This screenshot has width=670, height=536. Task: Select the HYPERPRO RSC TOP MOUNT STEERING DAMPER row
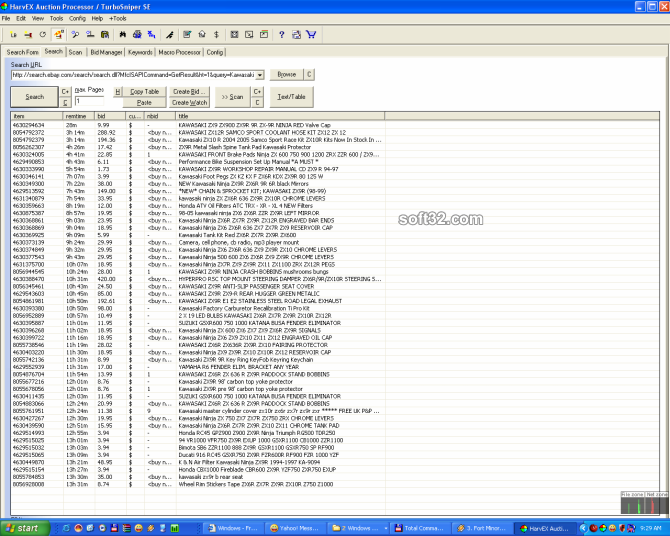(197, 279)
